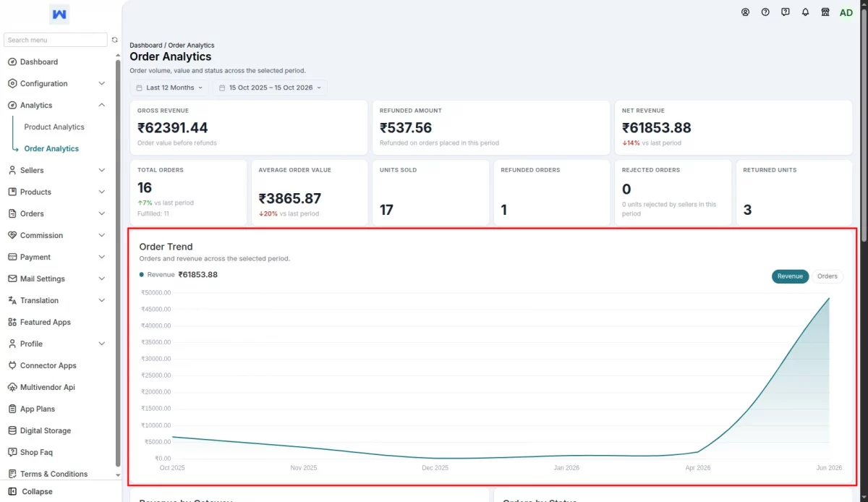Click the Featured Apps grid icon
Viewport: 868px width, 502px height.
click(12, 323)
